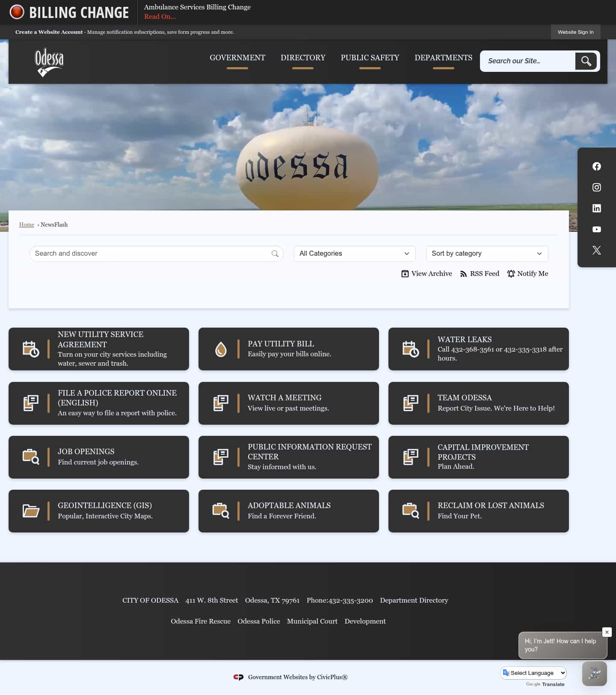Click the GeoIntelligence (GIS) folder icon
Screen dimensions: 616x695
point(31,511)
